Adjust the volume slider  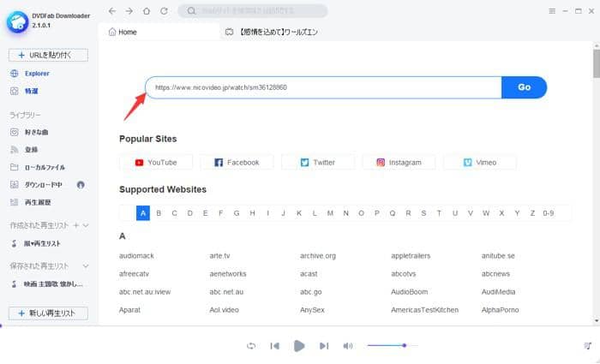point(393,346)
